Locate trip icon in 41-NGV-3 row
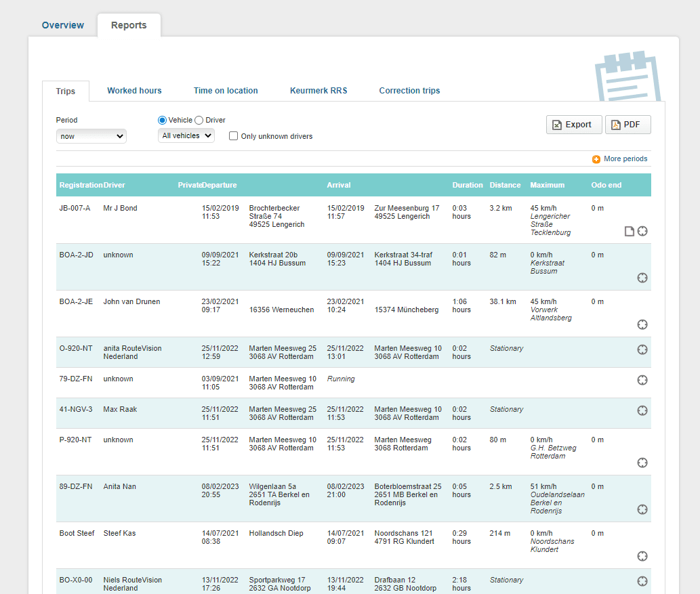 click(x=642, y=410)
